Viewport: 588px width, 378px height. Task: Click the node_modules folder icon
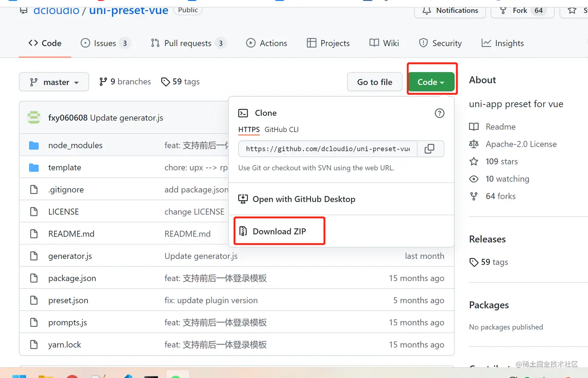coord(34,145)
